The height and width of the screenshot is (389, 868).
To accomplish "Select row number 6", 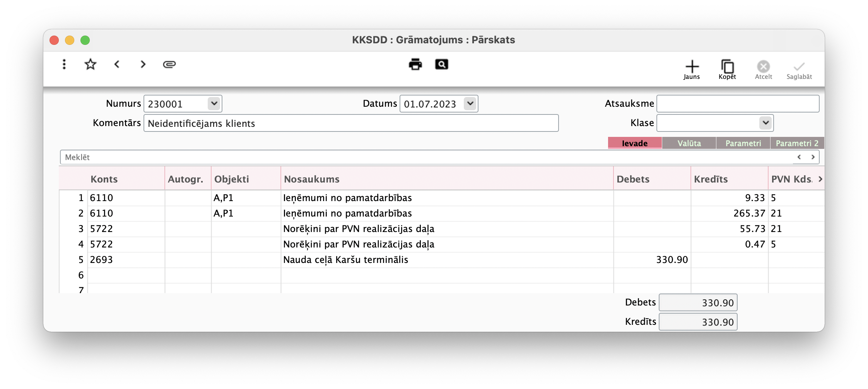I will click(81, 275).
